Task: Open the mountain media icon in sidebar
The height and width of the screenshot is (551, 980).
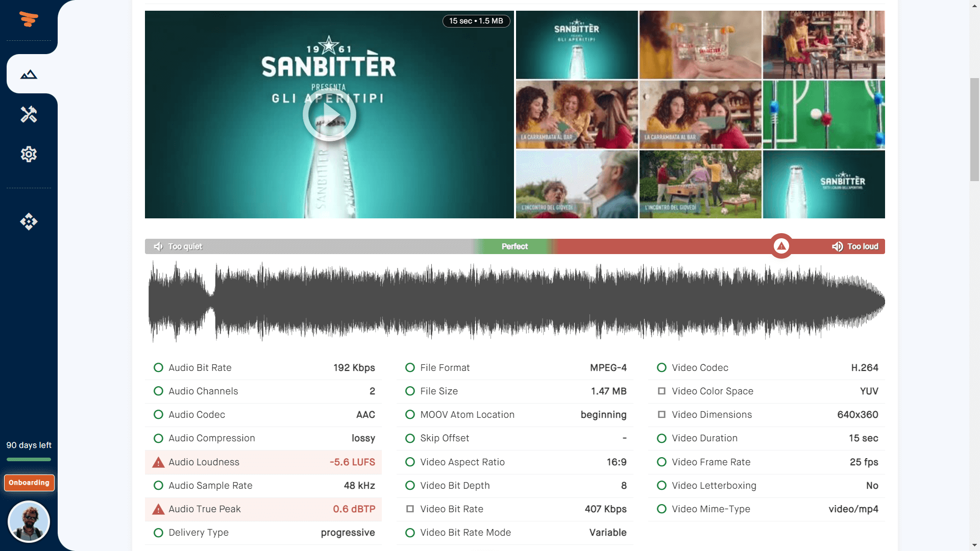Action: point(29,74)
